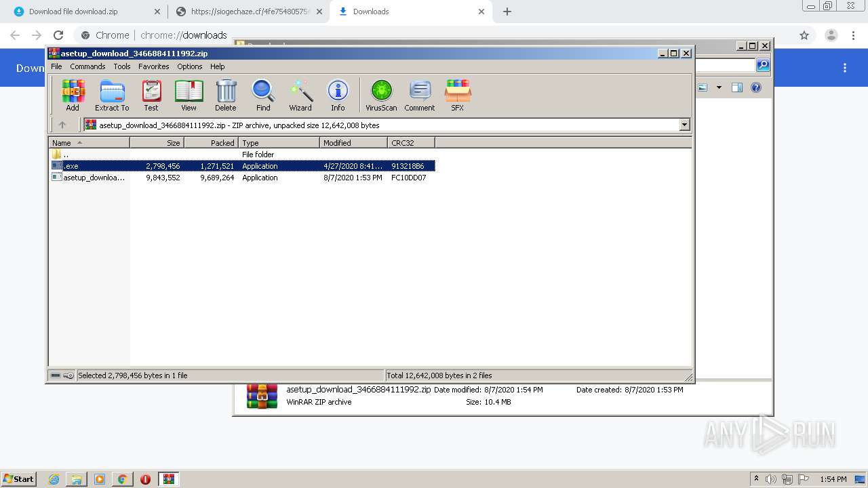Click Explorer's help question mark icon

tap(756, 87)
